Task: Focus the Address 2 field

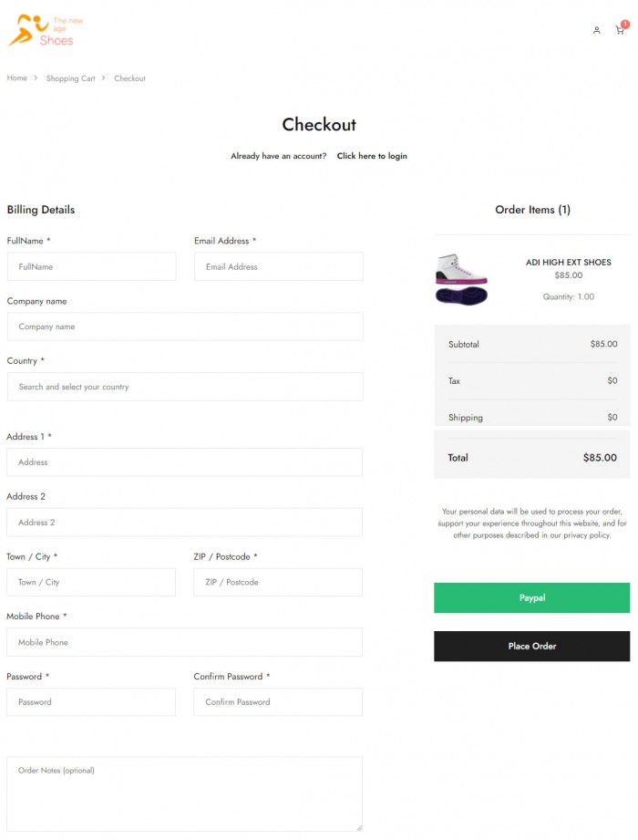Action: 184,523
